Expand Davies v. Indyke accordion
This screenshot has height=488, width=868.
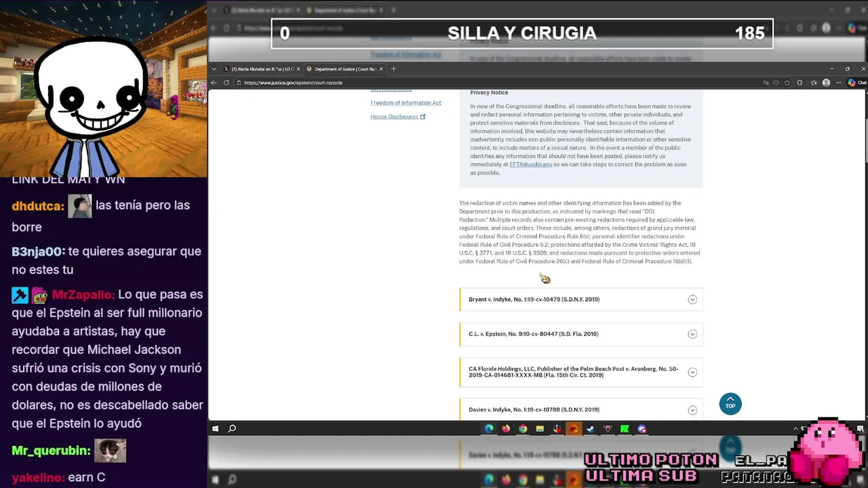point(581,410)
